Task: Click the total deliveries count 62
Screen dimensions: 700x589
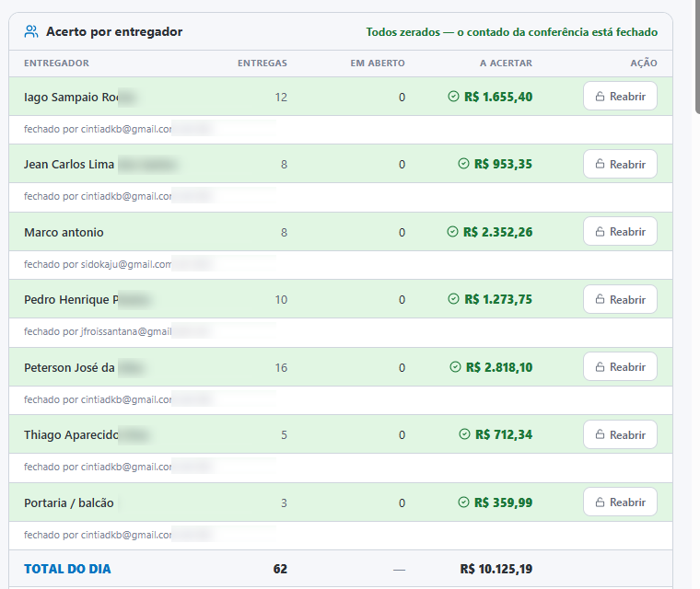Action: [x=280, y=569]
